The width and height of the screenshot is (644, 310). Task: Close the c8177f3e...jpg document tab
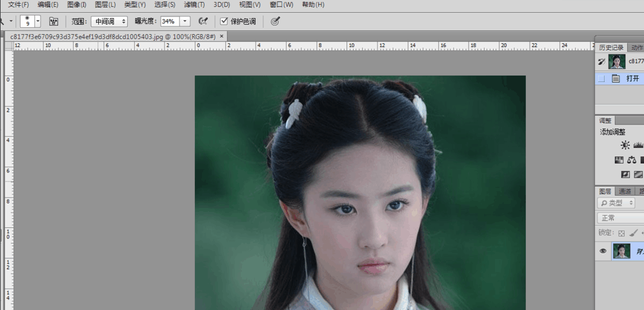point(222,36)
